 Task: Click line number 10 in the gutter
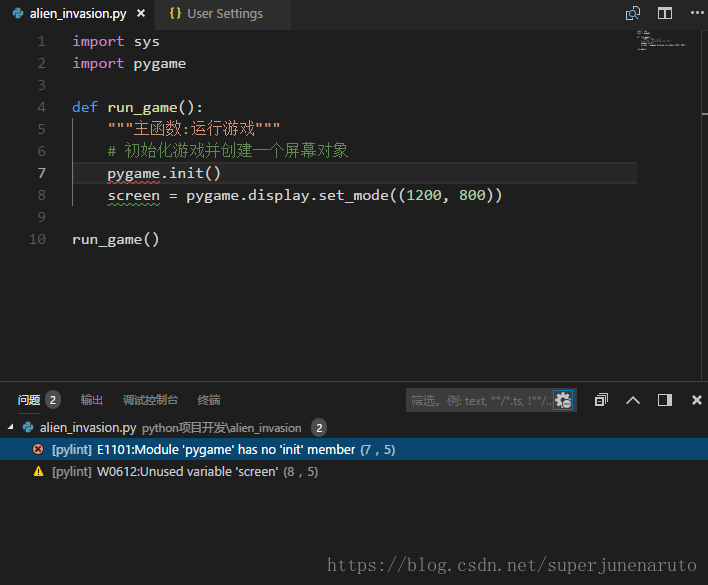pos(37,239)
